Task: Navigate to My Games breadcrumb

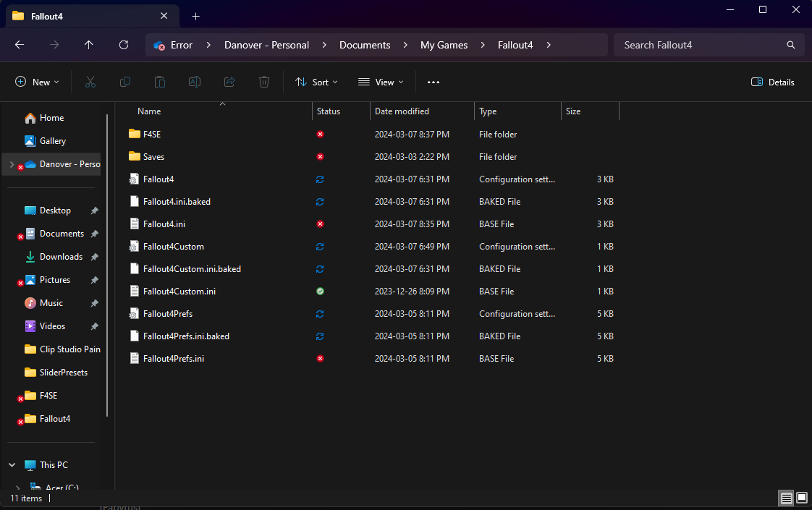Action: 444,45
